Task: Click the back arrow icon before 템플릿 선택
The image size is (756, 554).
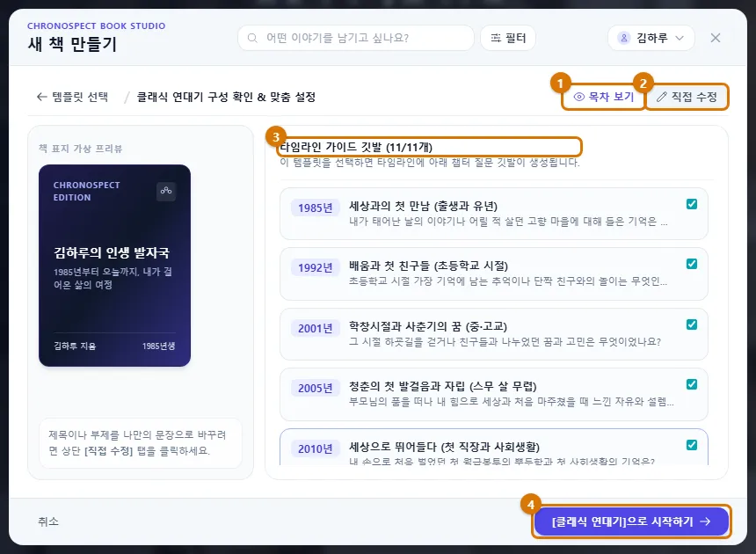Action: pyautogui.click(x=42, y=97)
